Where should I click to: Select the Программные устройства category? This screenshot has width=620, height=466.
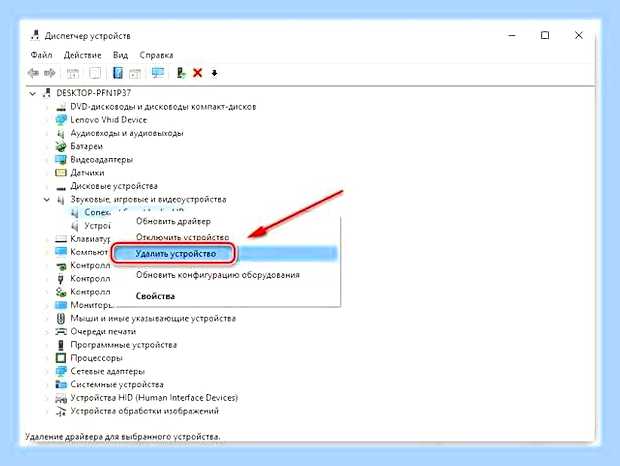pos(123,345)
